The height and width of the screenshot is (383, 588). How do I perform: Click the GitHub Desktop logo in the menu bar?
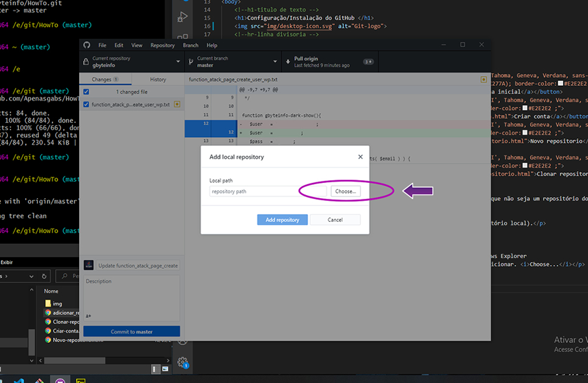point(87,45)
